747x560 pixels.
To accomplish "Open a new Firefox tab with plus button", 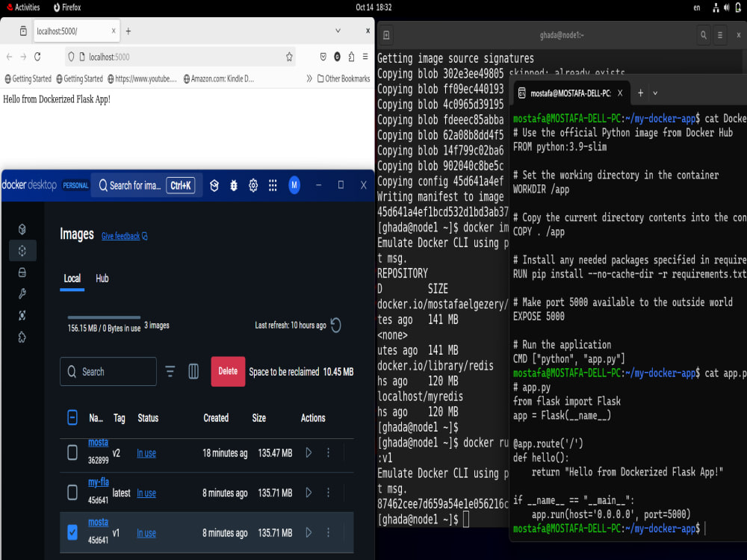I will 128,31.
